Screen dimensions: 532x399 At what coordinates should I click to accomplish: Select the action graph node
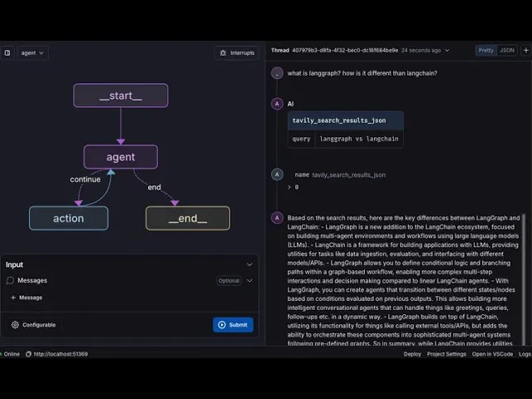[x=69, y=218]
